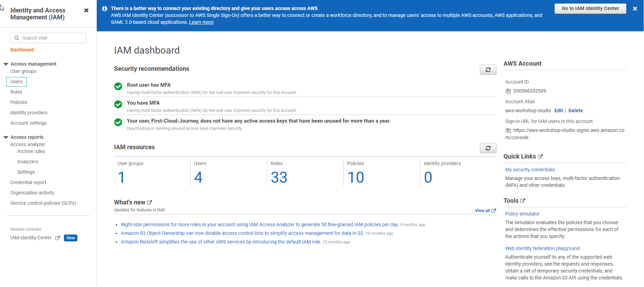Open the Roles page
The width and height of the screenshot is (644, 287).
pyautogui.click(x=16, y=92)
